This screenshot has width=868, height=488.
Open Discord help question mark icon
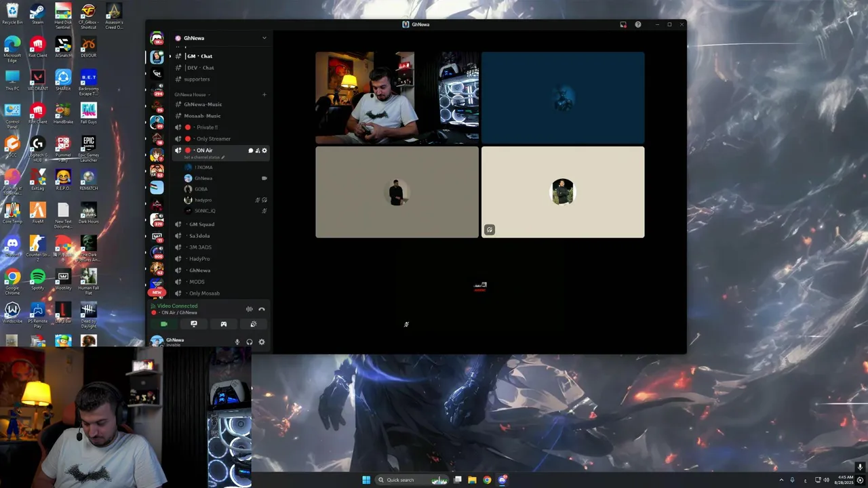tap(638, 24)
